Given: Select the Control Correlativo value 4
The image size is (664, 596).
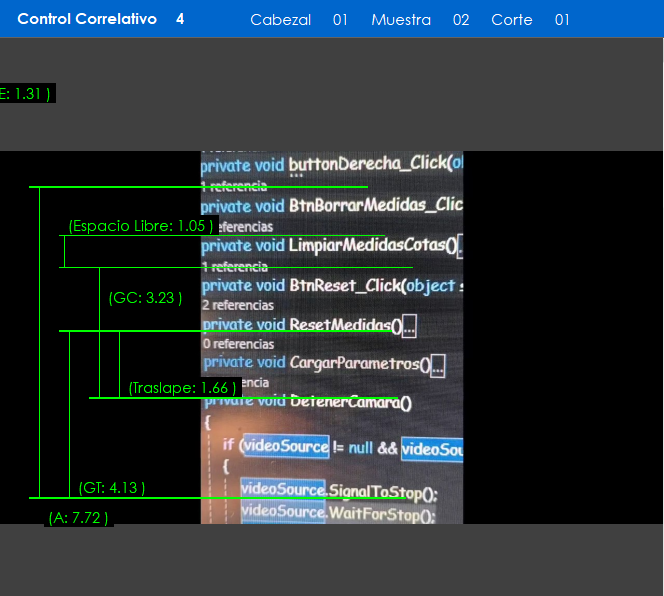Looking at the screenshot, I should click(x=180, y=19).
